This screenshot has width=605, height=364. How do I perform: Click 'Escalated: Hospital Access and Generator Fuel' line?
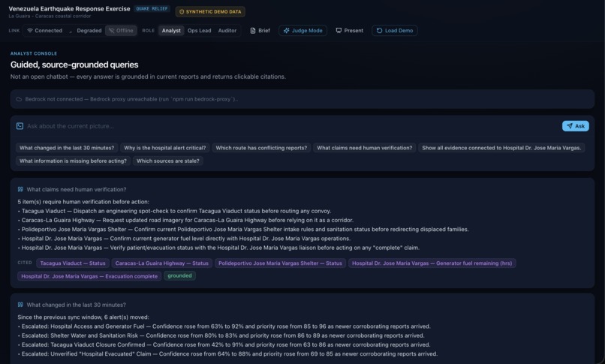tap(224, 326)
